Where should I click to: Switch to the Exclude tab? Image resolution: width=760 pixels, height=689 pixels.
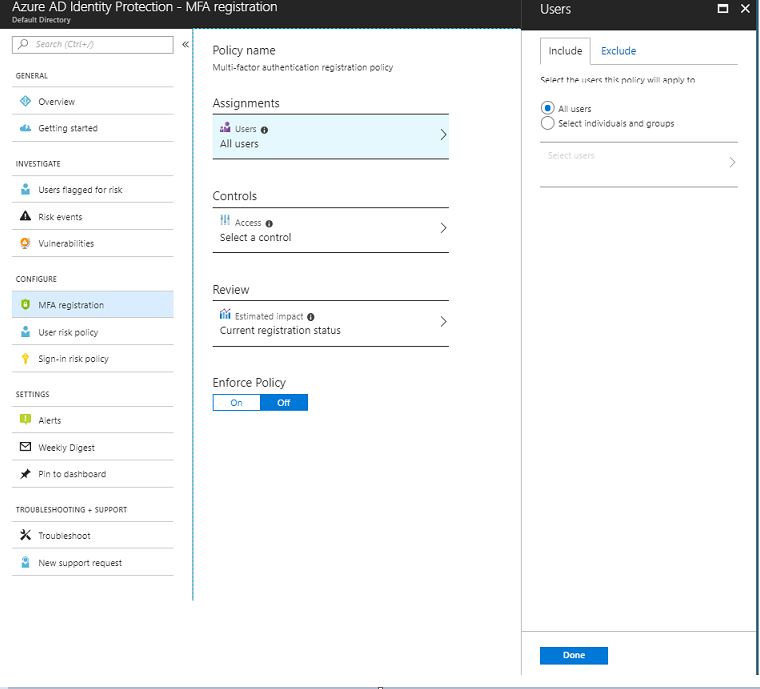(618, 51)
